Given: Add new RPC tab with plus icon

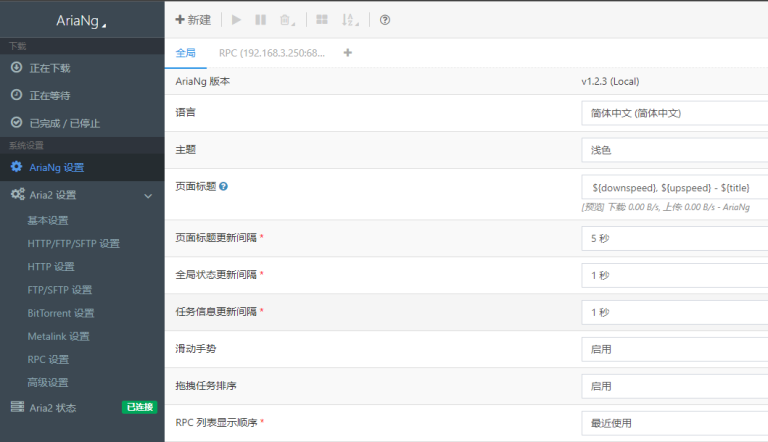Looking at the screenshot, I should [348, 52].
